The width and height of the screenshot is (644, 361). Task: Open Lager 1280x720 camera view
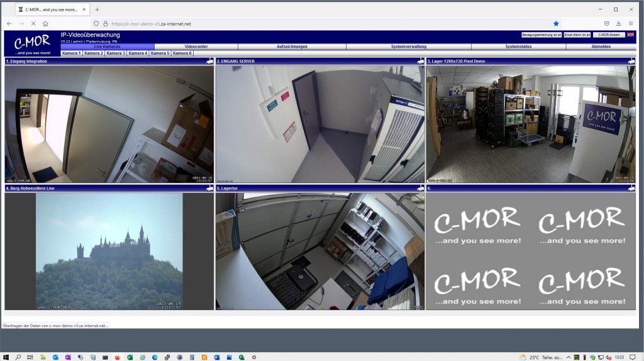click(531, 124)
